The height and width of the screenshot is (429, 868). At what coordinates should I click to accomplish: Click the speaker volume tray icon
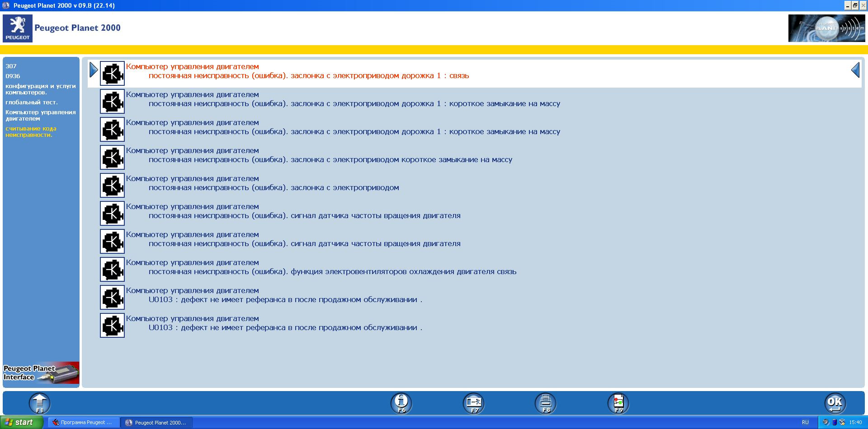click(826, 423)
